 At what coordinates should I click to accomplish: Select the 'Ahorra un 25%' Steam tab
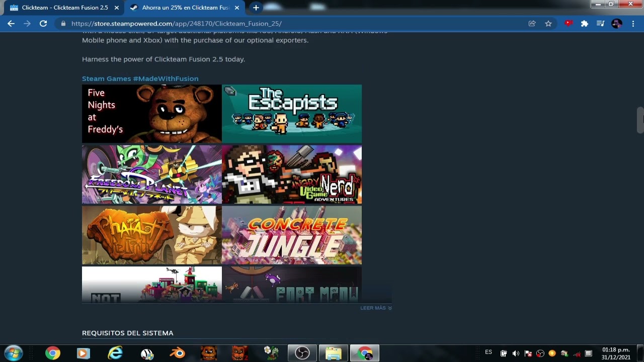pos(185,8)
